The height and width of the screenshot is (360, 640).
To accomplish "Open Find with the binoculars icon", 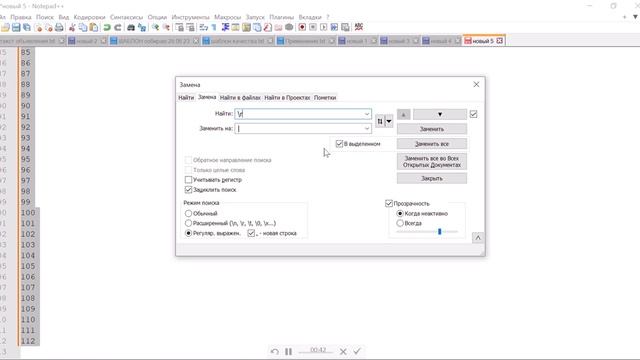I will tap(131, 27).
